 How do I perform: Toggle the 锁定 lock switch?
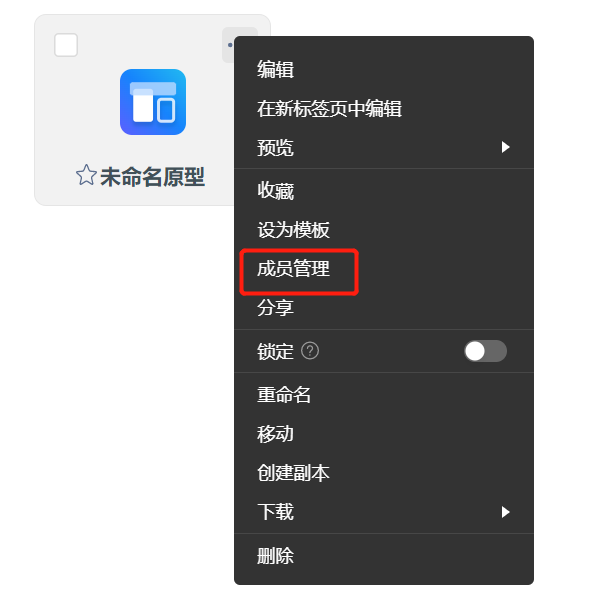[x=485, y=351]
